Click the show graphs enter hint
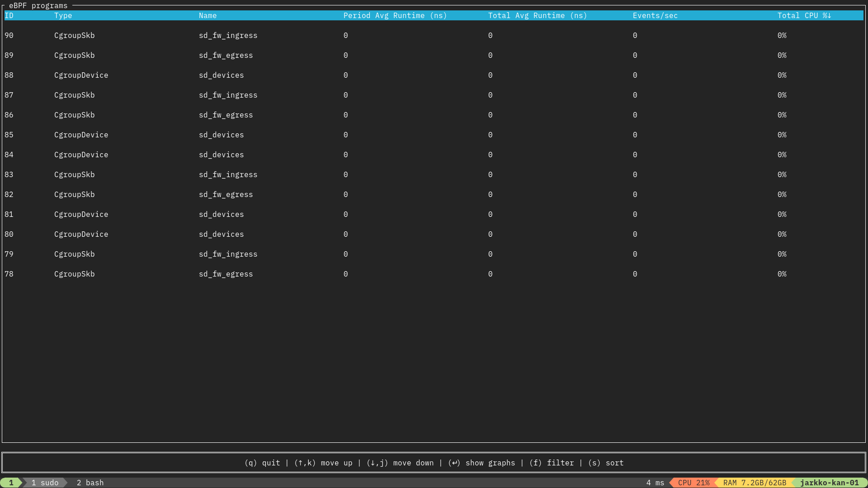 coord(481,463)
